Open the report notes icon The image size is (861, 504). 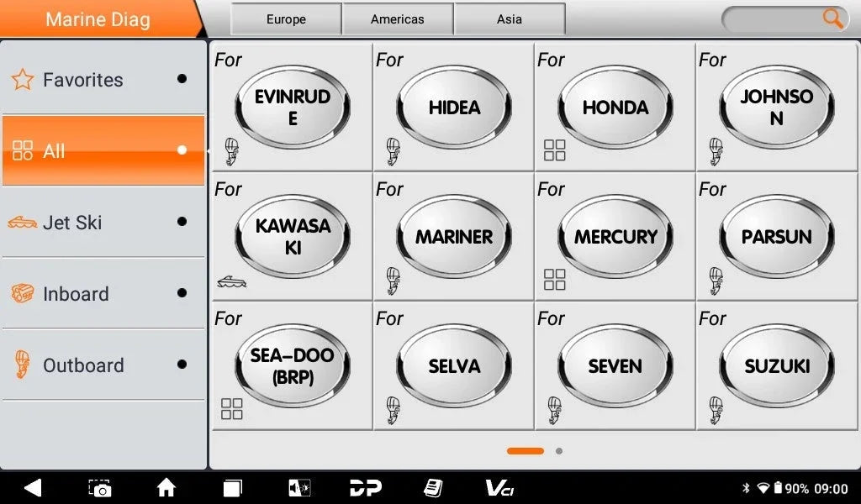[433, 488]
